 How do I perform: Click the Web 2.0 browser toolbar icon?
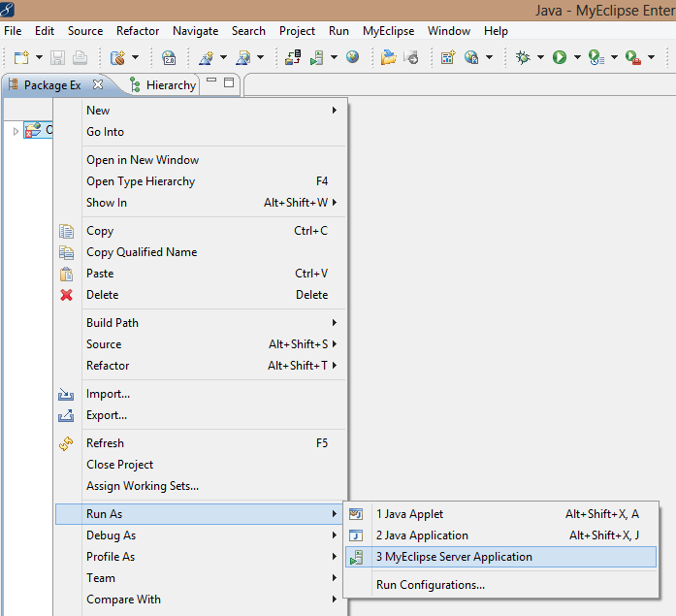(169, 57)
